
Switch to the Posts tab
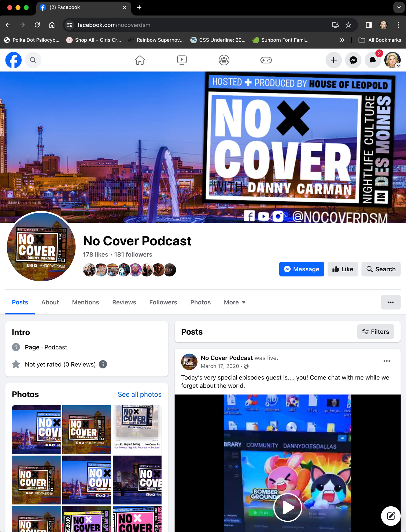[20, 302]
